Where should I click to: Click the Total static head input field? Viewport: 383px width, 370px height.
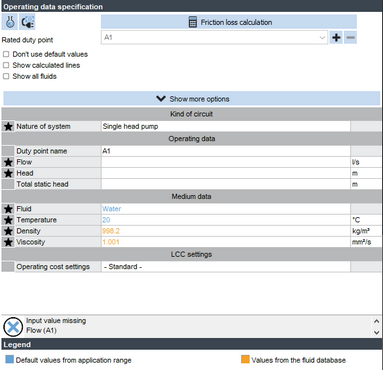226,184
